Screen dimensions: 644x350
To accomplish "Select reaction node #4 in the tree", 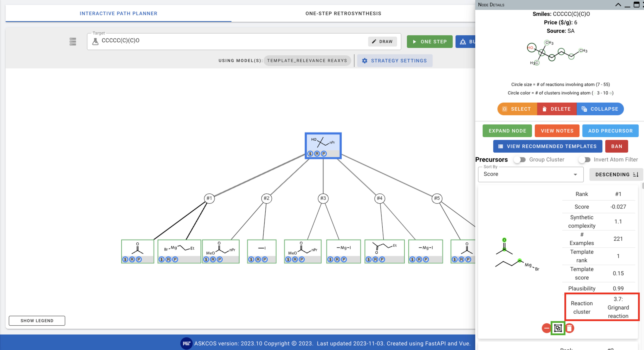I will 380,198.
